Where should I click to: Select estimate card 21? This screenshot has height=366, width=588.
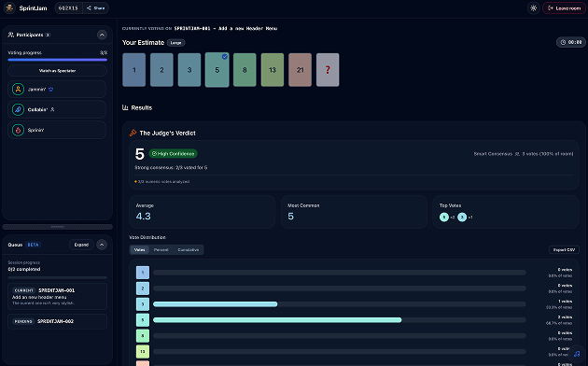point(300,70)
